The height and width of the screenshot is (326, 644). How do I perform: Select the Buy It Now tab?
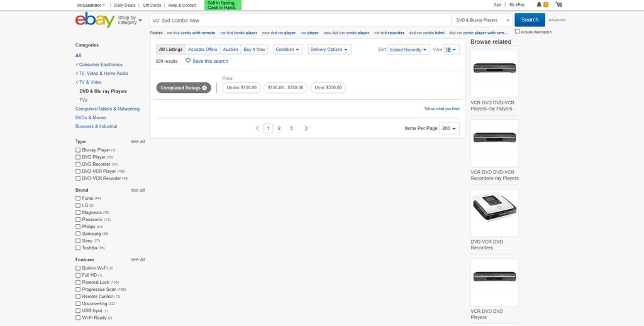point(254,49)
